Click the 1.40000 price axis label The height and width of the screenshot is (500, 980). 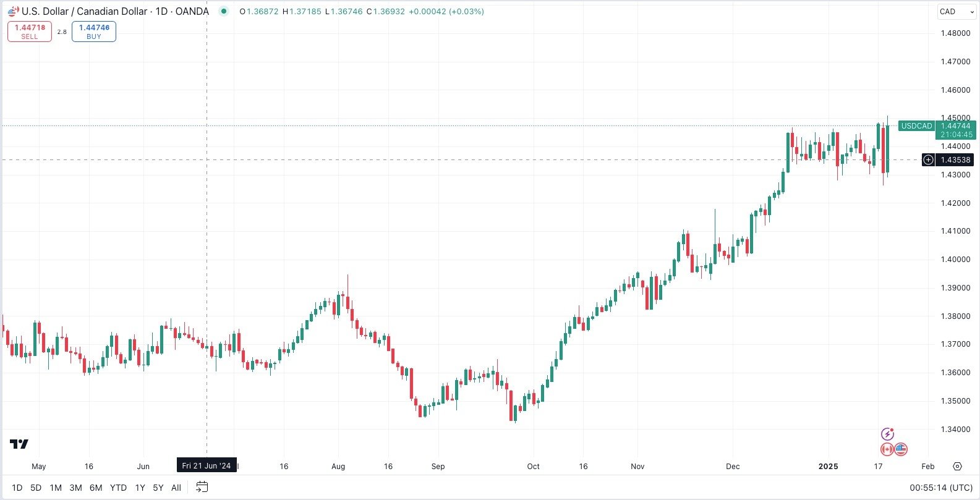pyautogui.click(x=955, y=260)
